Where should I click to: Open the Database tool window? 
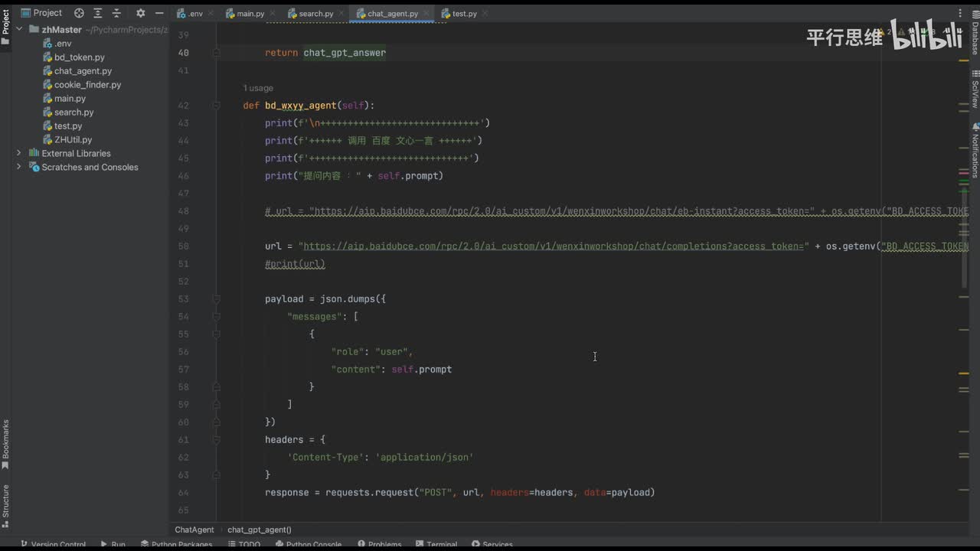(x=975, y=34)
